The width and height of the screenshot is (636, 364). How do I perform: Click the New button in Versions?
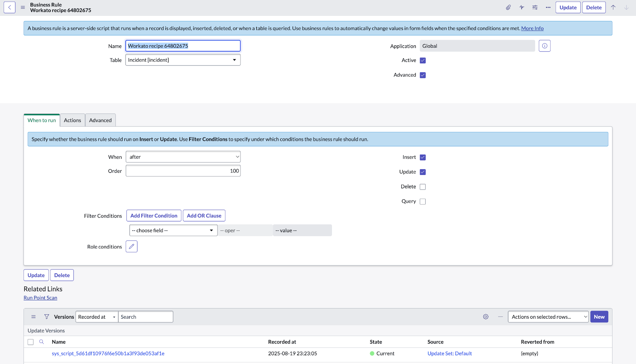pyautogui.click(x=599, y=317)
